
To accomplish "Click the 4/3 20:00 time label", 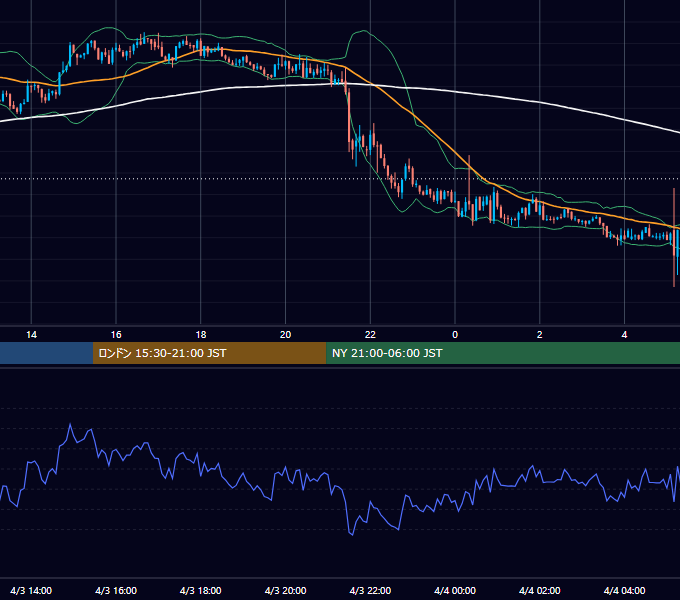I will [x=285, y=590].
